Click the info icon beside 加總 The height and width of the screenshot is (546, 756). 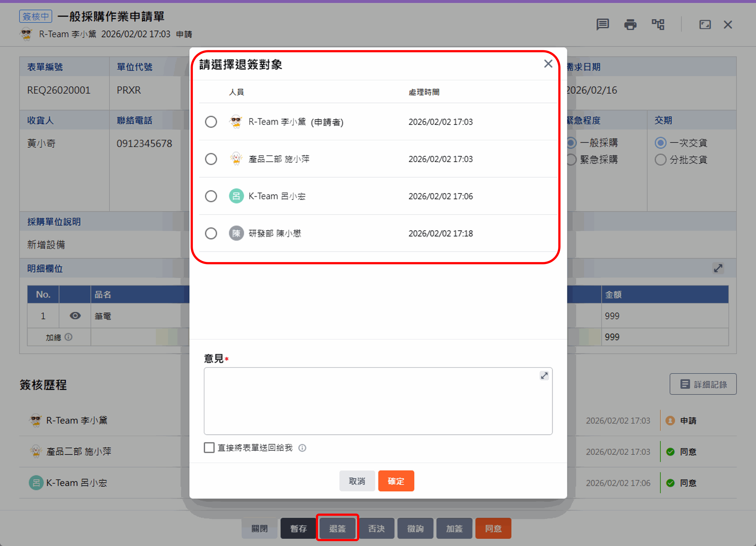click(68, 337)
